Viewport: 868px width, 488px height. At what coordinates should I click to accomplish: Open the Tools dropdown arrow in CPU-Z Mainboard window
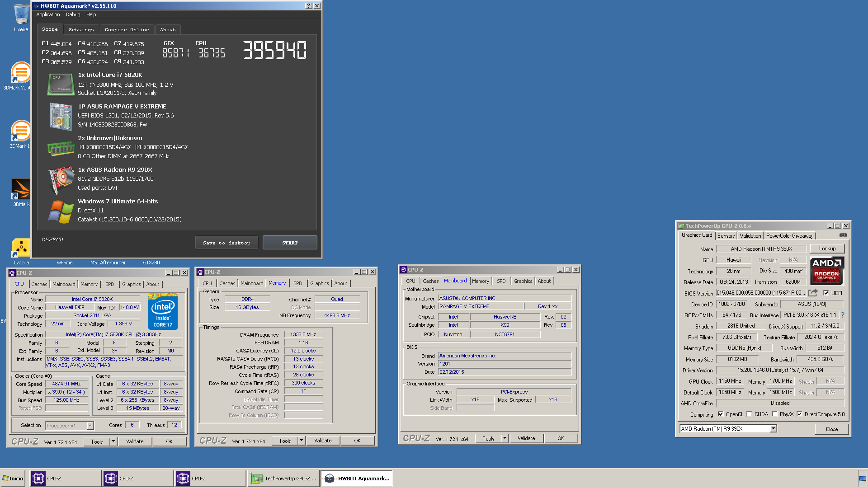tap(505, 438)
